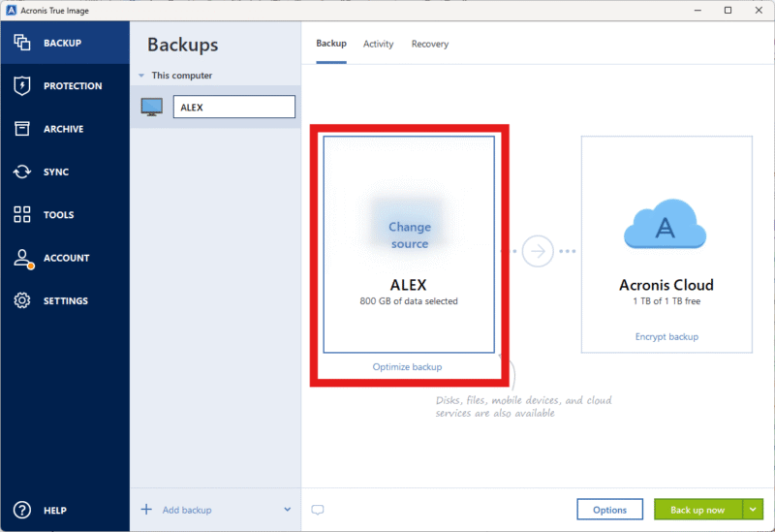Click Change source in the ALEX panel
The width and height of the screenshot is (775, 532).
(x=409, y=235)
